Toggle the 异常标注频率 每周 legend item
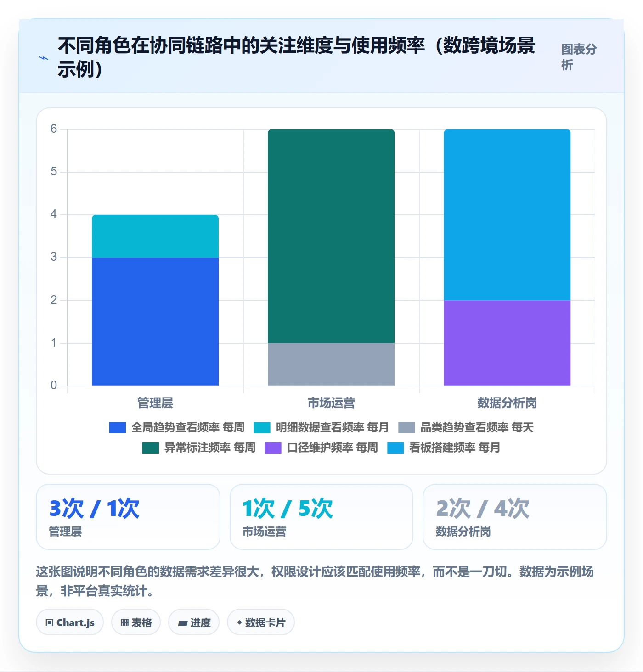This screenshot has width=643, height=672. 199,448
